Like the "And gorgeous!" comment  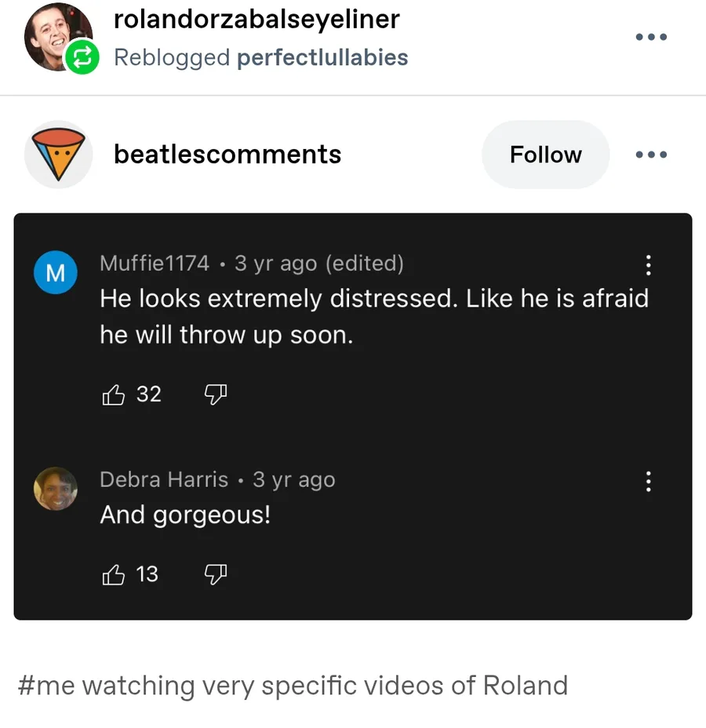point(114,576)
